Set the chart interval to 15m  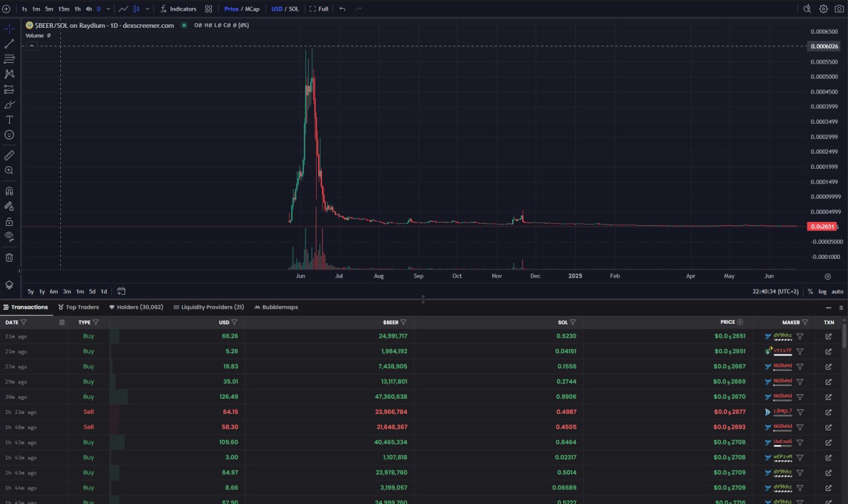pyautogui.click(x=63, y=9)
